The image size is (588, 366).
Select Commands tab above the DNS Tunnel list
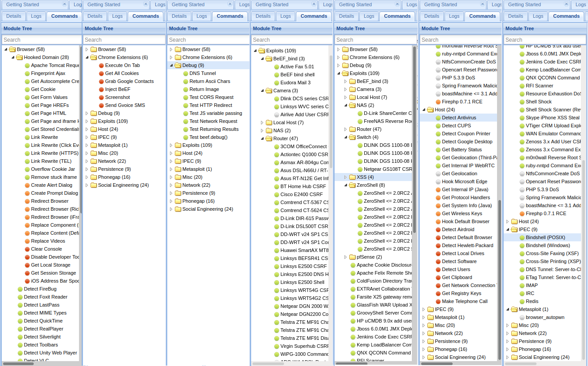[230, 16]
